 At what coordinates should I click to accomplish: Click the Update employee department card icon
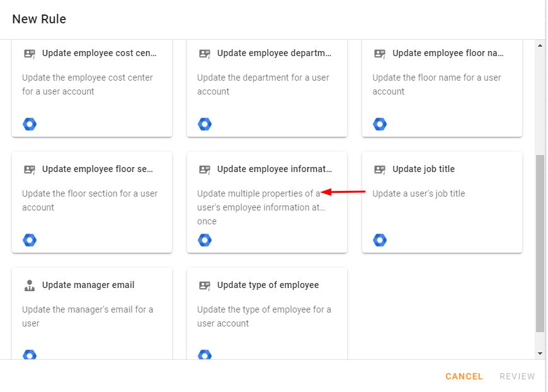[205, 54]
